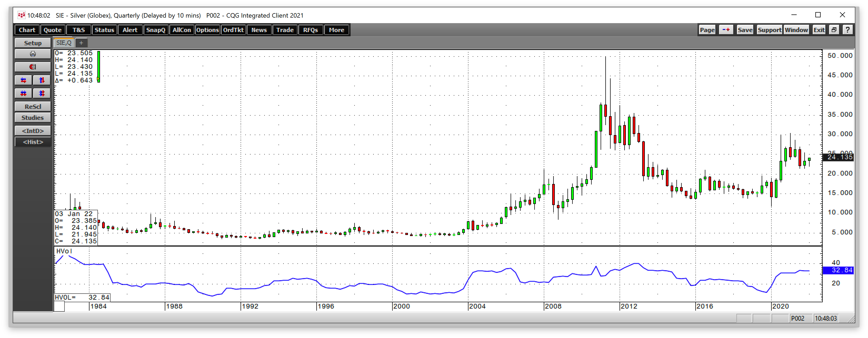Click the Save button
Image resolution: width=868 pixels, height=338 pixels.
click(x=745, y=30)
